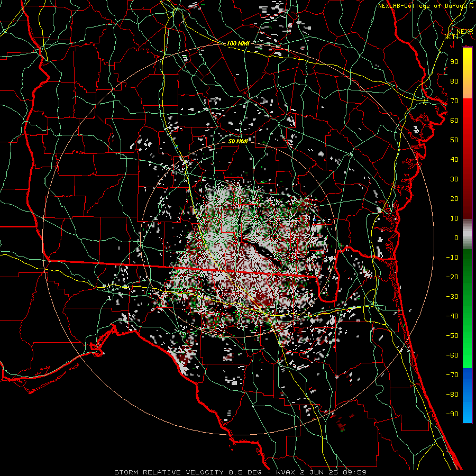Click the -40 value on velocity scale
Screen dimensions: 476x476
[452, 316]
